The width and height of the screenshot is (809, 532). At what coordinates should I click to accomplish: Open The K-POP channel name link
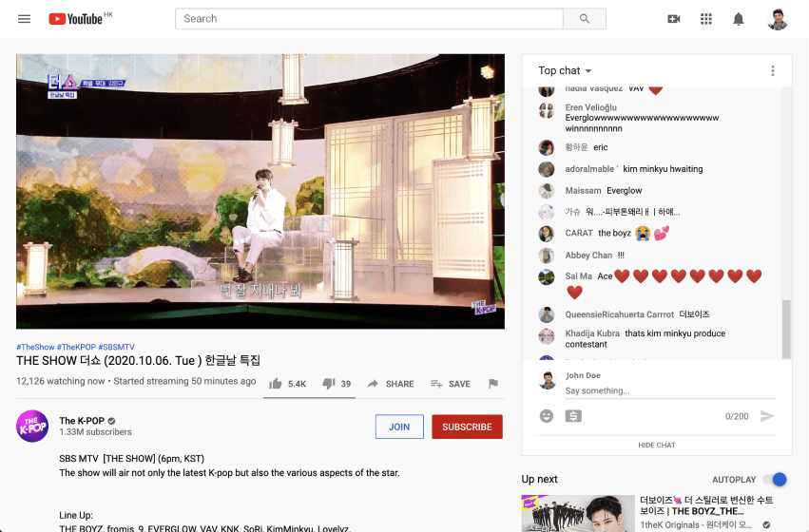[x=82, y=421]
